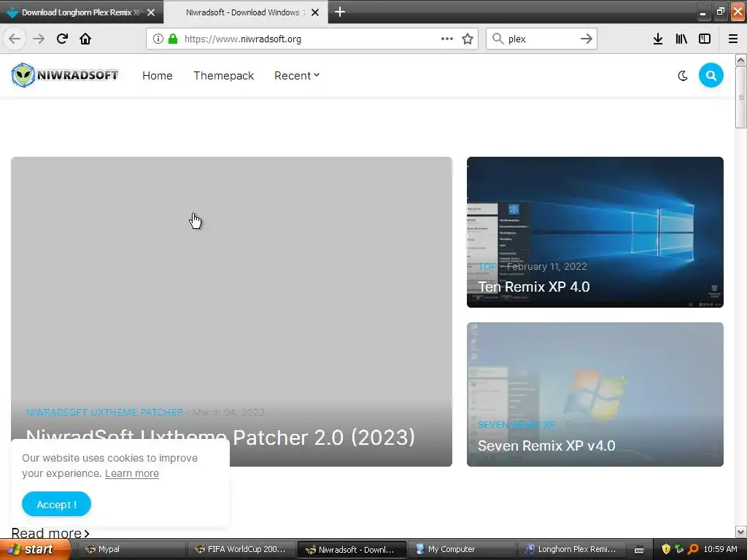Switch to FIFA WorldCup taskbar window

click(241, 549)
